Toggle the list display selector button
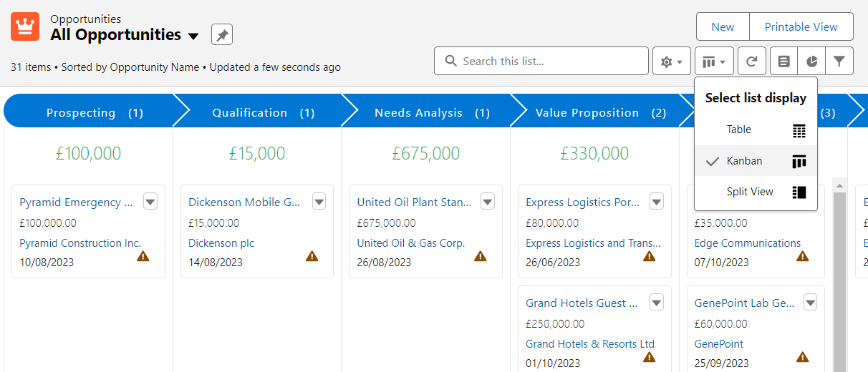 [x=714, y=62]
